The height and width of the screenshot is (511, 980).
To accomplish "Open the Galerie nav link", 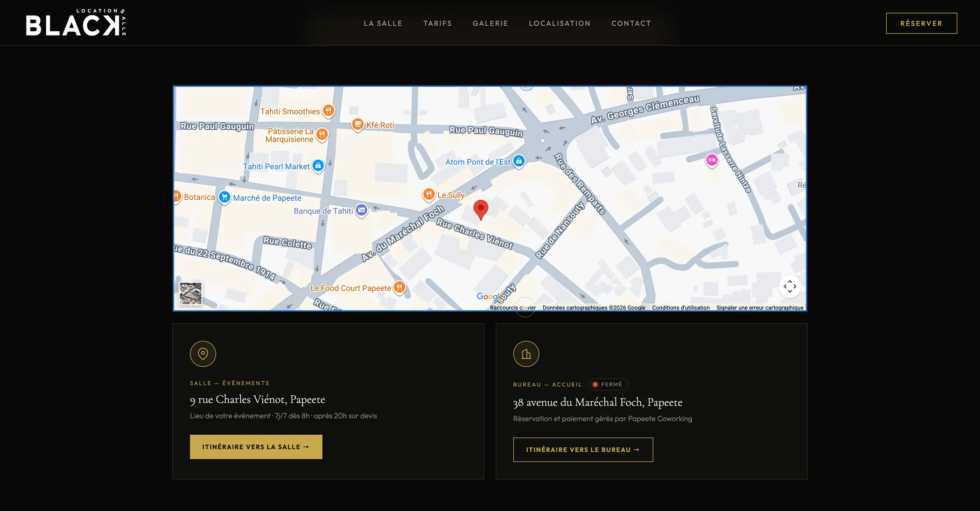I will pyautogui.click(x=490, y=23).
